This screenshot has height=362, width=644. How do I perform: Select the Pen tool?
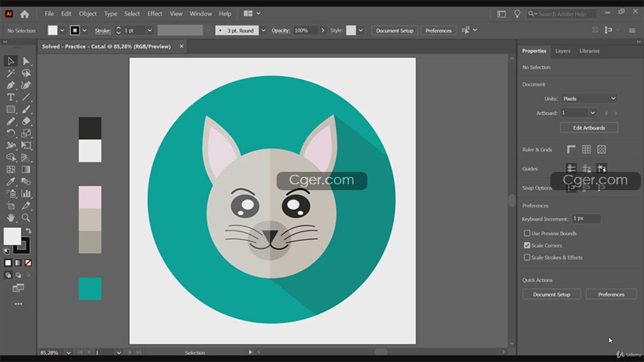[x=11, y=86]
